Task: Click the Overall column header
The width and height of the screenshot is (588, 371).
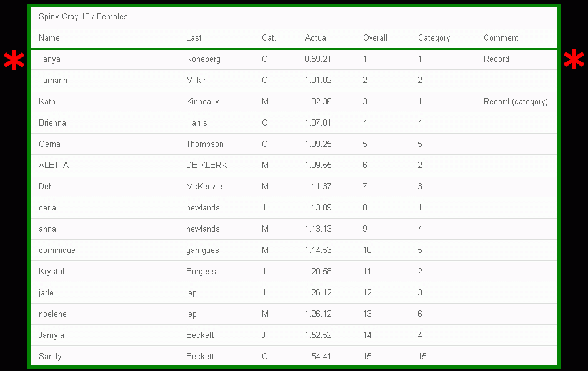Action: tap(375, 38)
